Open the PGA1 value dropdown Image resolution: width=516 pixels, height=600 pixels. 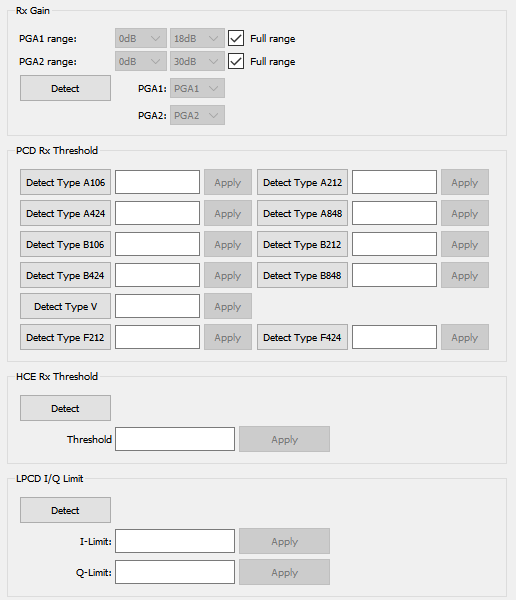[197, 88]
